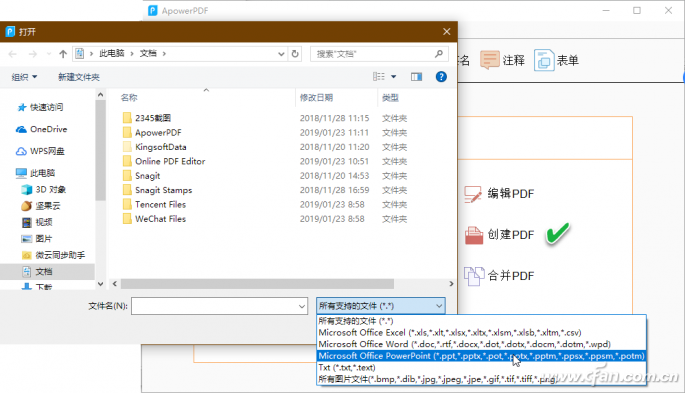Click the view layout icon

click(379, 77)
